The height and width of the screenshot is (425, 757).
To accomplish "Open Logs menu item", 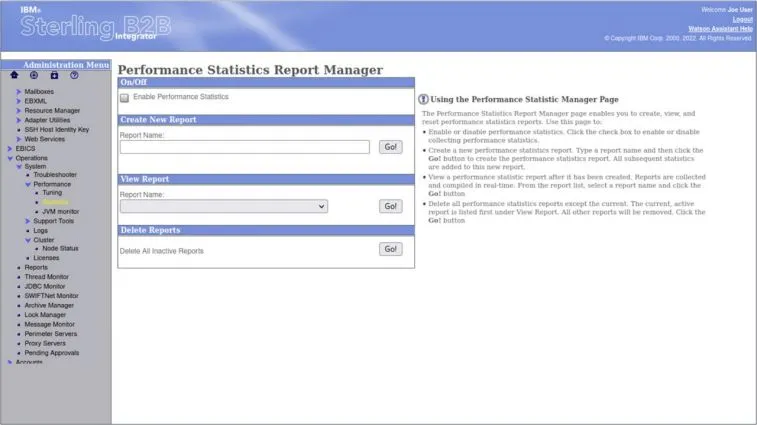I will click(41, 230).
